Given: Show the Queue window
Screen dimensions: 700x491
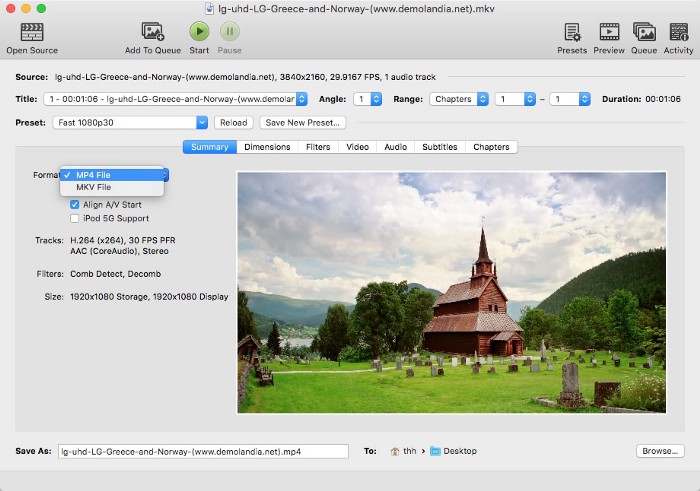Looking at the screenshot, I should (644, 32).
